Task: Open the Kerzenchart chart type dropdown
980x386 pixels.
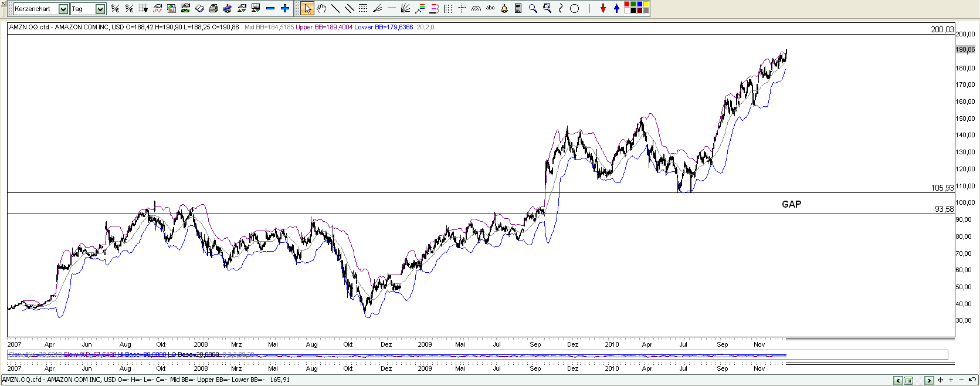Action: tap(63, 9)
